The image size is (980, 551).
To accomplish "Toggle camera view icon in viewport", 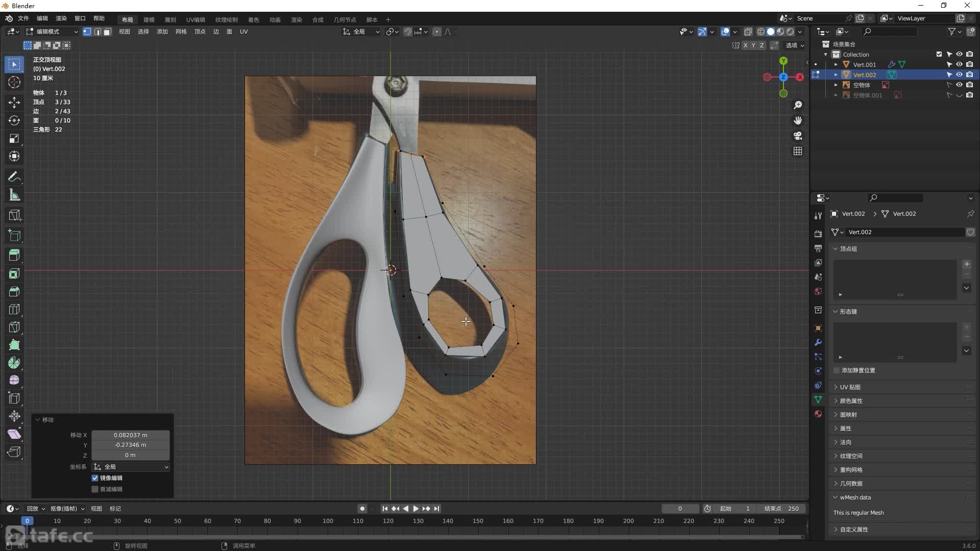I will pyautogui.click(x=798, y=136).
